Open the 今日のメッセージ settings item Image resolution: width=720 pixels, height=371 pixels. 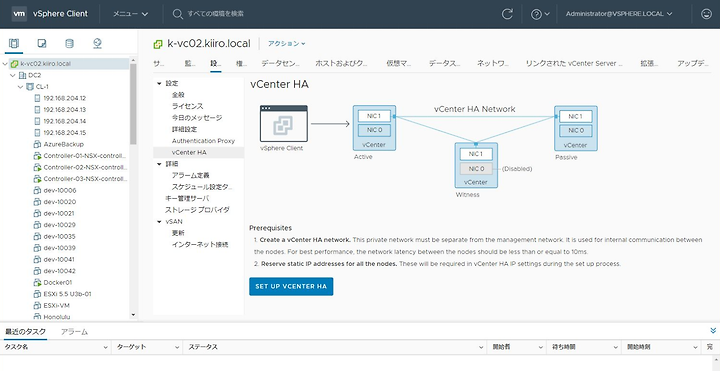(197, 118)
